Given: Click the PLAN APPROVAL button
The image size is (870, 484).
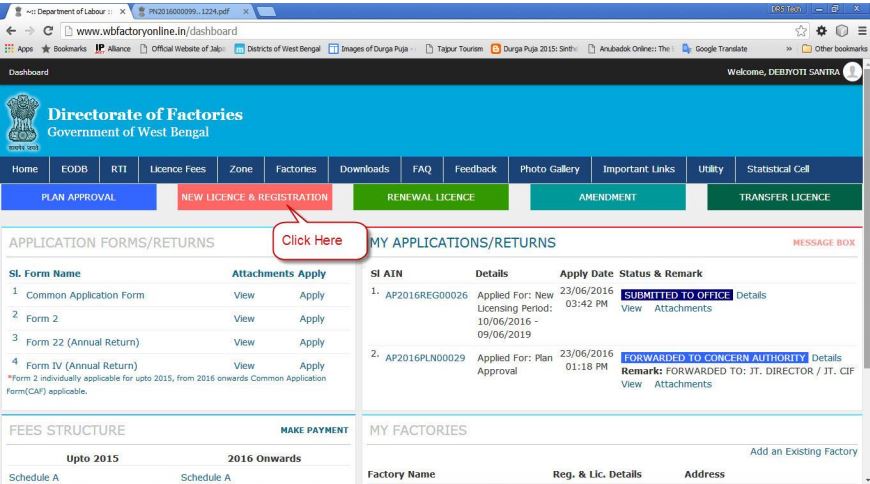Looking at the screenshot, I should pyautogui.click(x=78, y=197).
